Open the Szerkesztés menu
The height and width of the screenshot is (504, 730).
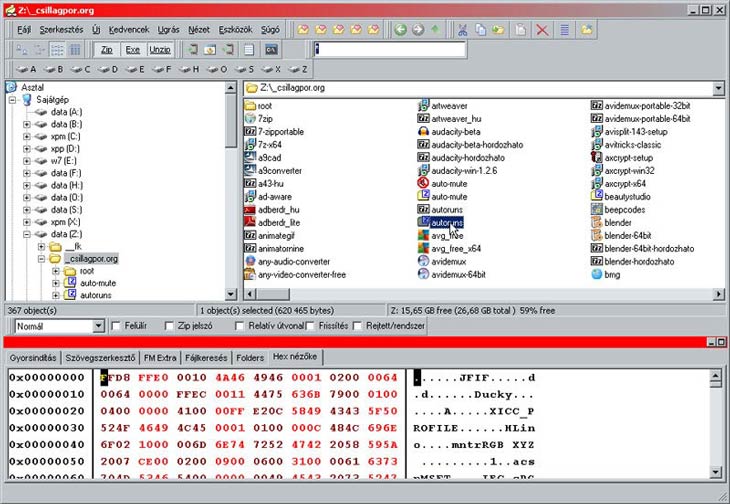(61, 30)
